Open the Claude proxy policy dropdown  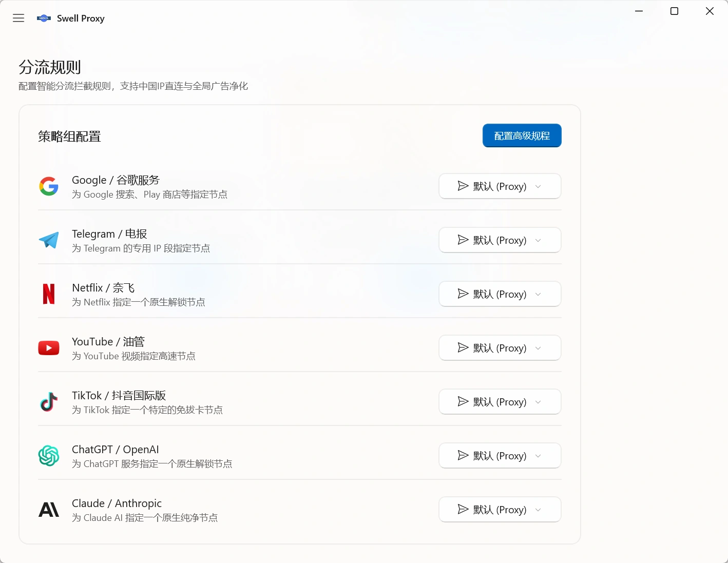(500, 510)
